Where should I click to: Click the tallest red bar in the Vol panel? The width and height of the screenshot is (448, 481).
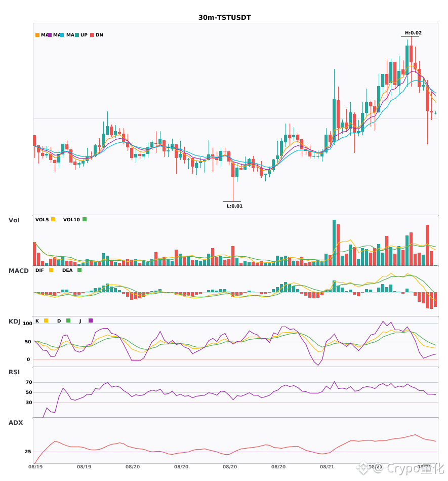tap(338, 245)
